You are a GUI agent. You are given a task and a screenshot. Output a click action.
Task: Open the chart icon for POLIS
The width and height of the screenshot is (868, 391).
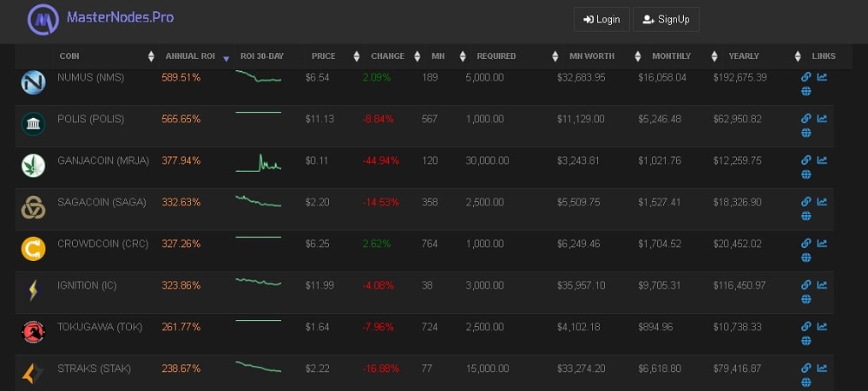pyautogui.click(x=821, y=119)
